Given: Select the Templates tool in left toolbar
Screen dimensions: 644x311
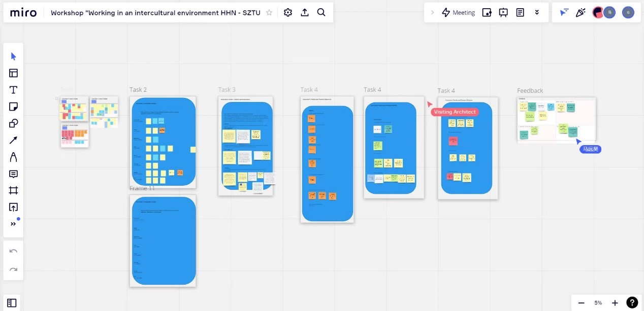Looking at the screenshot, I should (x=14, y=73).
